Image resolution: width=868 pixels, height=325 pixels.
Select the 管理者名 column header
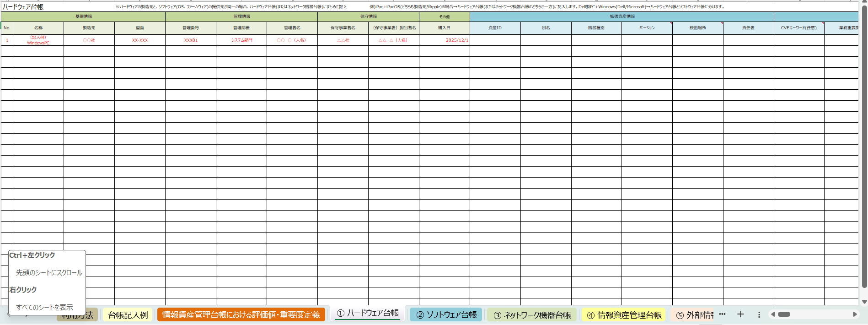(x=292, y=28)
